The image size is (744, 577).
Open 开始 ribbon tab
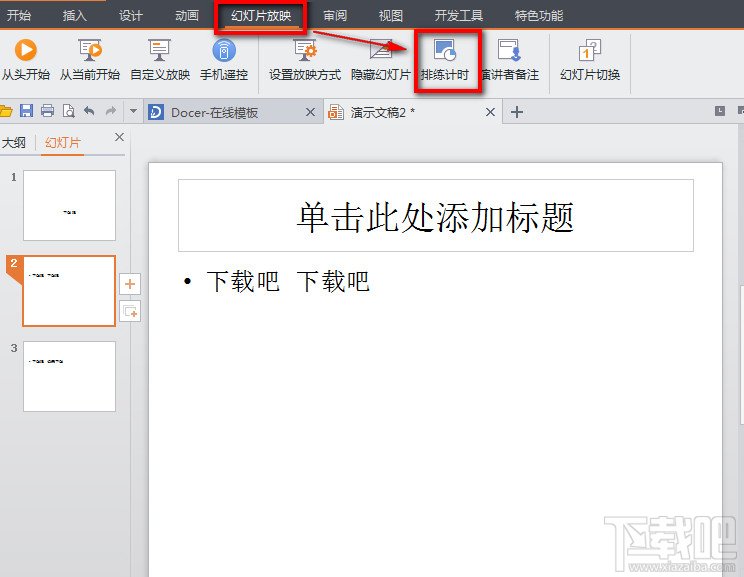(19, 16)
